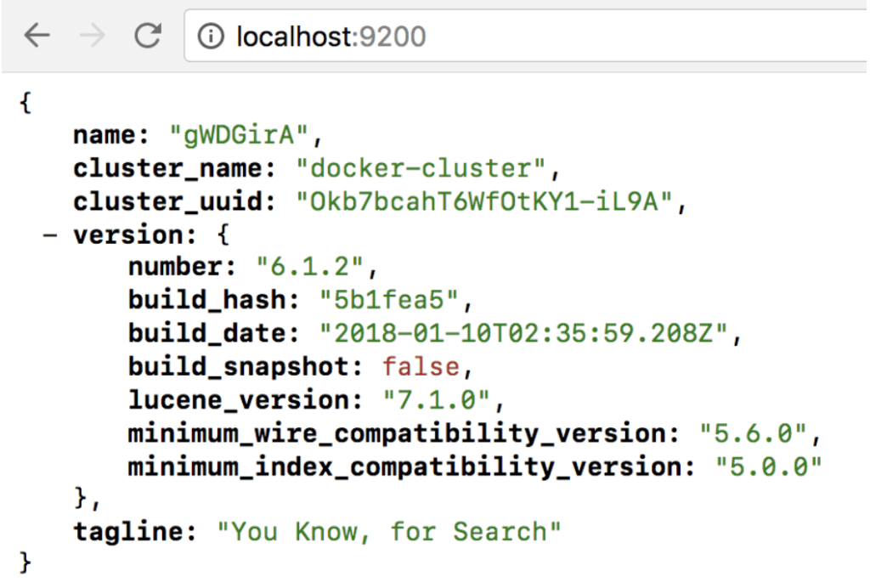This screenshot has height=588, width=870.
Task: Click the build_hash value "5b1fea5"
Action: pos(389,300)
